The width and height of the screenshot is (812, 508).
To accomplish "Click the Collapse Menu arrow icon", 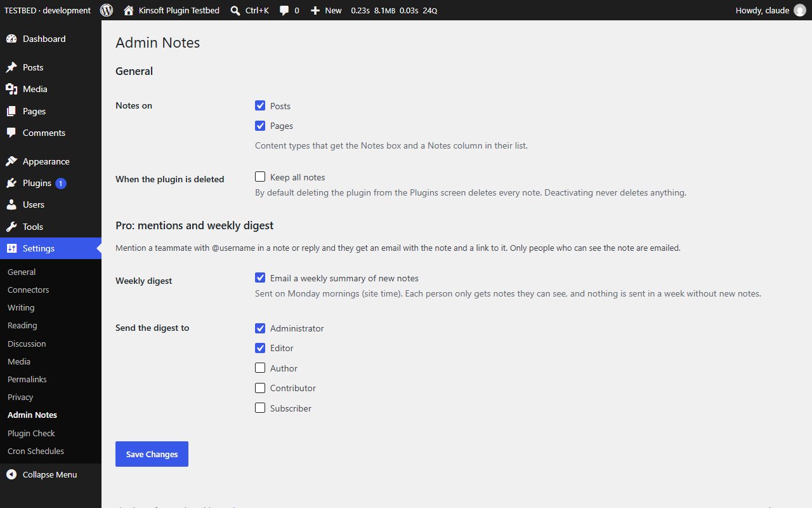I will tap(11, 474).
